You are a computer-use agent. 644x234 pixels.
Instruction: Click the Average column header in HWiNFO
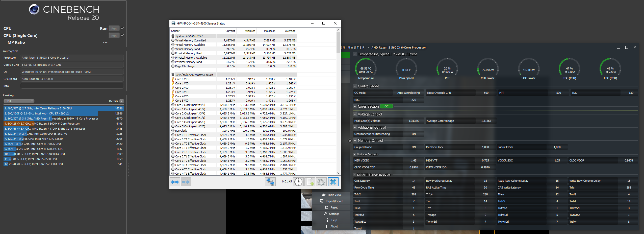287,31
